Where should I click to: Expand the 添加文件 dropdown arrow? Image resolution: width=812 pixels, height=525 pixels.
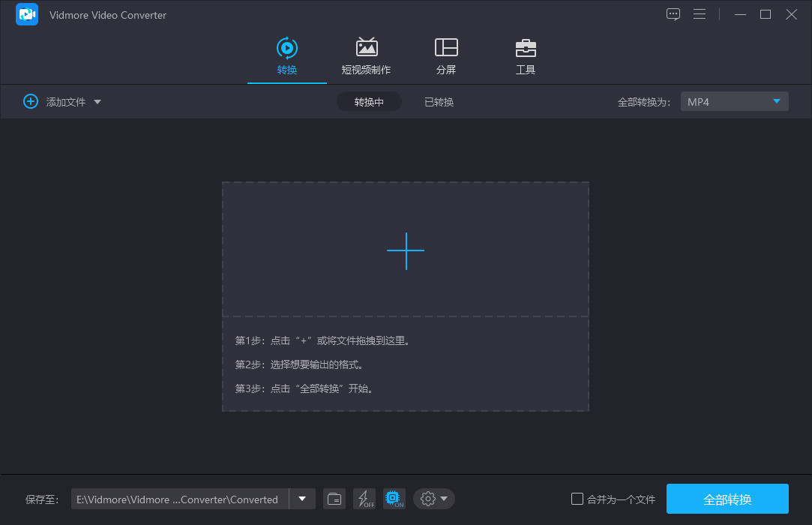coord(97,102)
